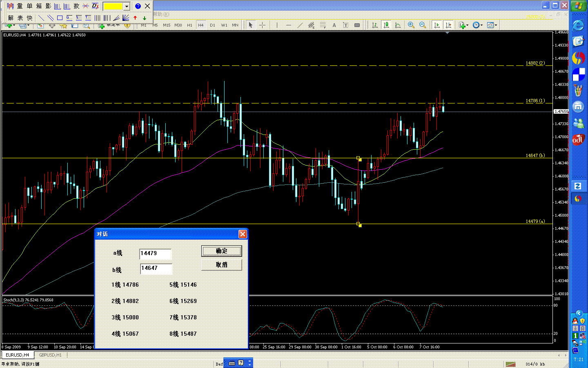Zoom out on the chart
This screenshot has height=368, width=588.
point(423,25)
